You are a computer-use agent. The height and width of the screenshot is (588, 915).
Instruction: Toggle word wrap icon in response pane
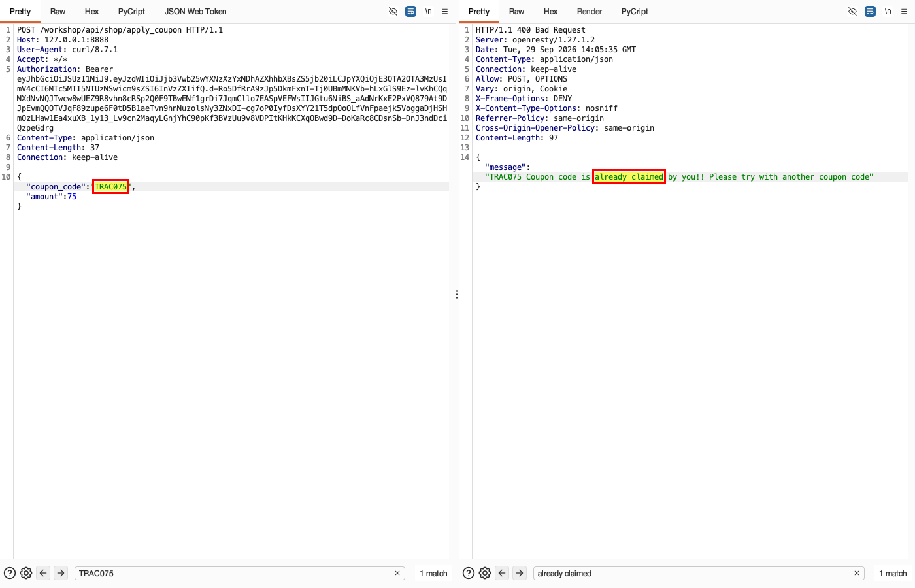870,11
